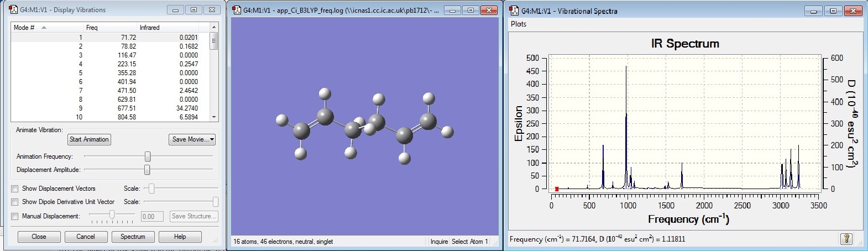Select mode 2 with frequency 78.82
This screenshot has width=868, height=251.
tap(110, 46)
